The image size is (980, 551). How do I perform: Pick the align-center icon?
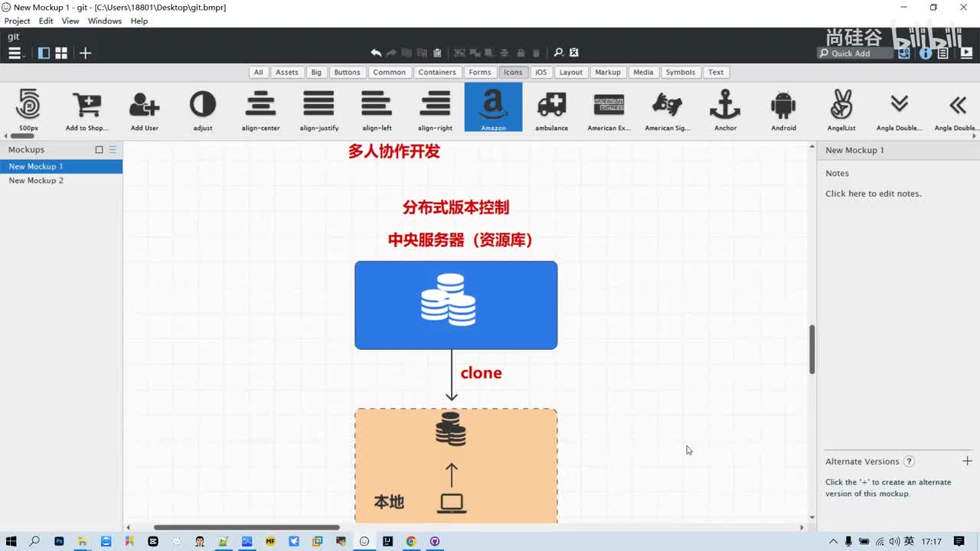pos(261,109)
